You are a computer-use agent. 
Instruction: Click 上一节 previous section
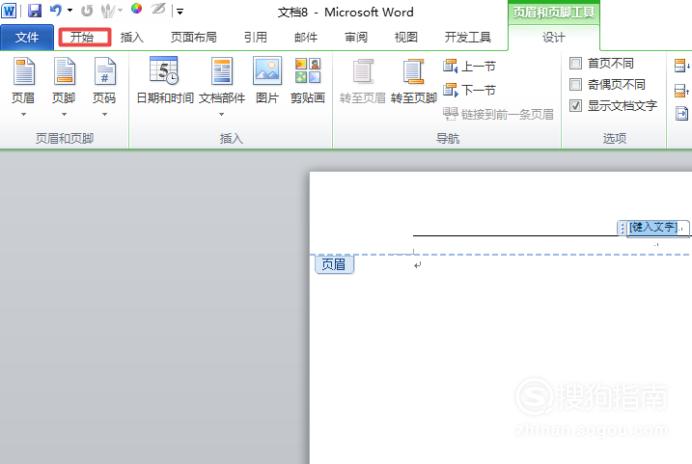tap(469, 67)
